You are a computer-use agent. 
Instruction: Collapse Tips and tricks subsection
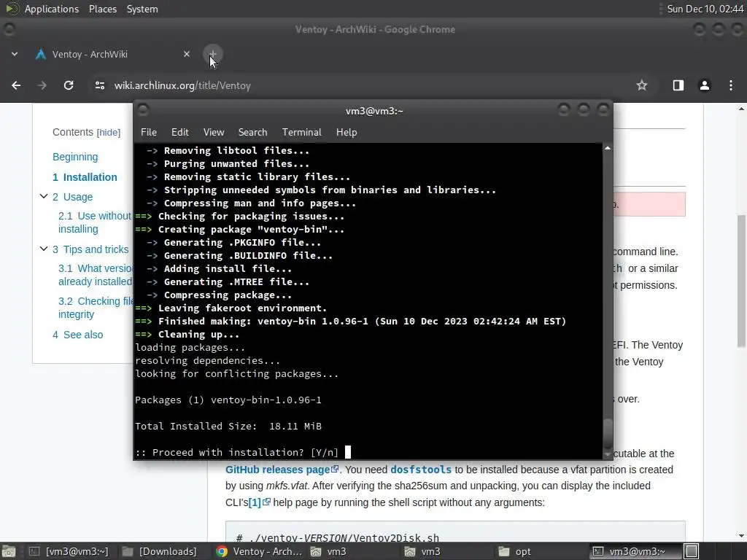tap(43, 249)
